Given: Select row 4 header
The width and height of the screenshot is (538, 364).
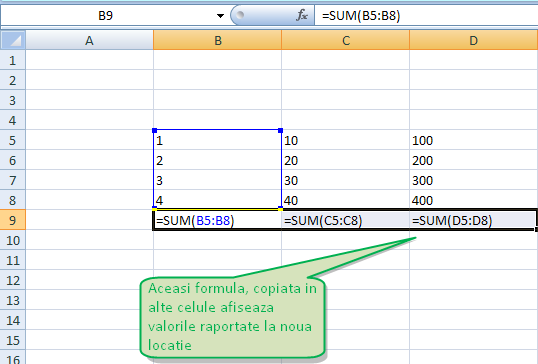Looking at the screenshot, I should pyautogui.click(x=13, y=120).
